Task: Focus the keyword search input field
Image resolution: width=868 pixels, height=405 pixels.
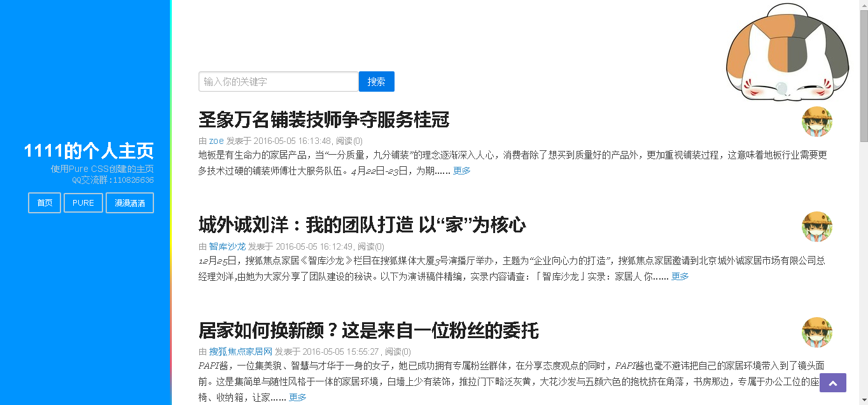Action: click(x=278, y=82)
